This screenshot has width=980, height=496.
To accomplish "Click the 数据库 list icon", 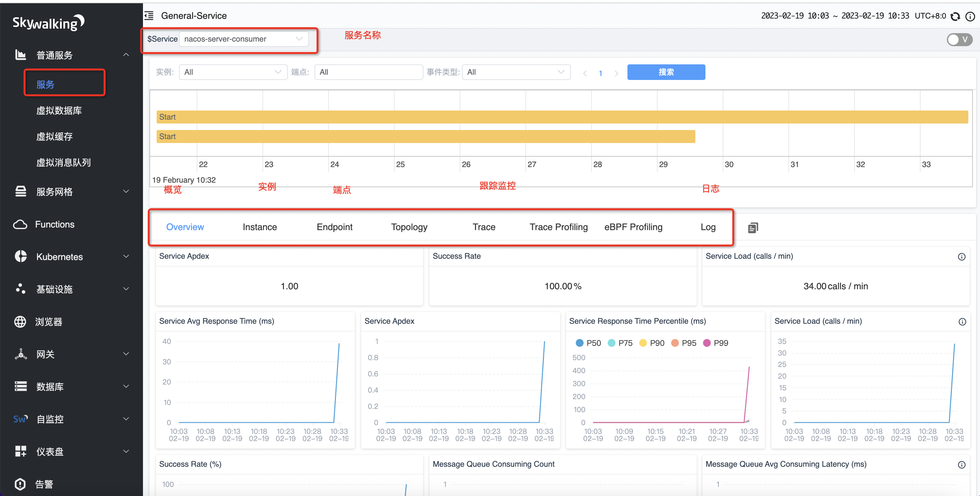I will click(x=20, y=386).
